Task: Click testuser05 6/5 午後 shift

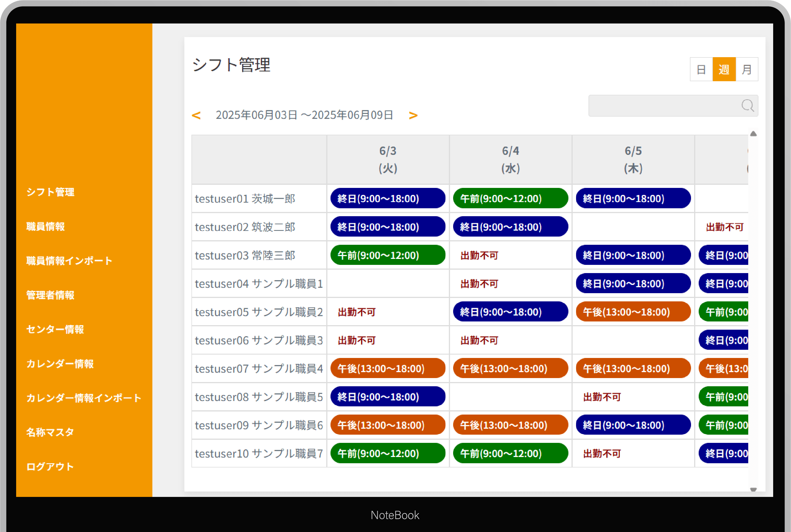Action: pos(633,312)
